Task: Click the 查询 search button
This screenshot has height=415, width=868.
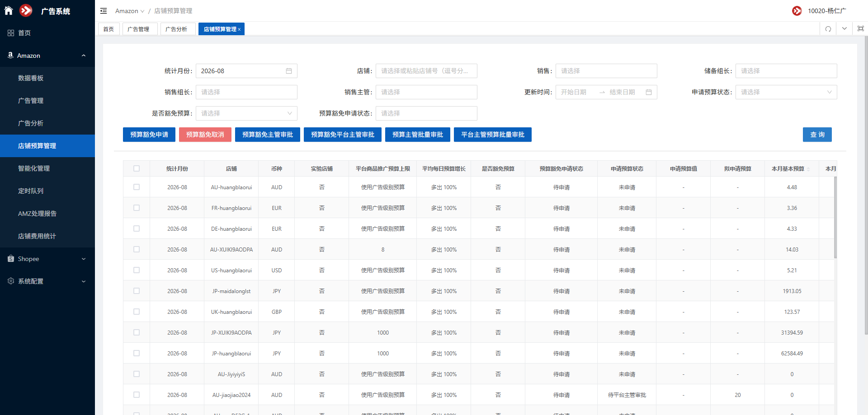Action: [817, 135]
